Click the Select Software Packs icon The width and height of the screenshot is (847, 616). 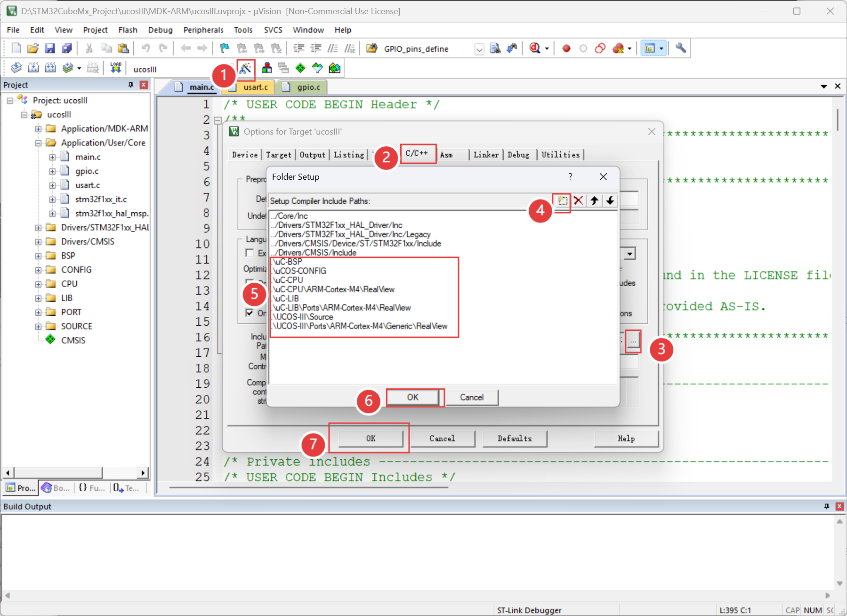317,68
